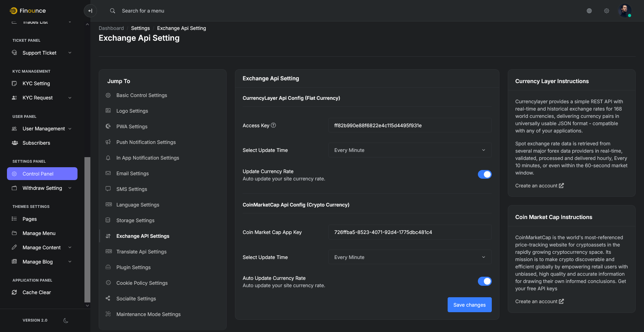This screenshot has height=332, width=644.
Task: Focus the Search for a menu field
Action: pos(143,11)
